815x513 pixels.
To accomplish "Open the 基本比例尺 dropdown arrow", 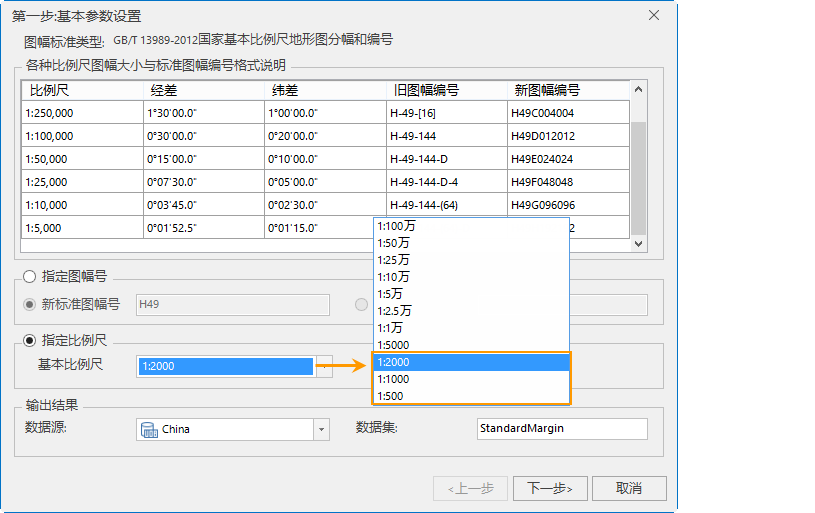I will coord(323,366).
